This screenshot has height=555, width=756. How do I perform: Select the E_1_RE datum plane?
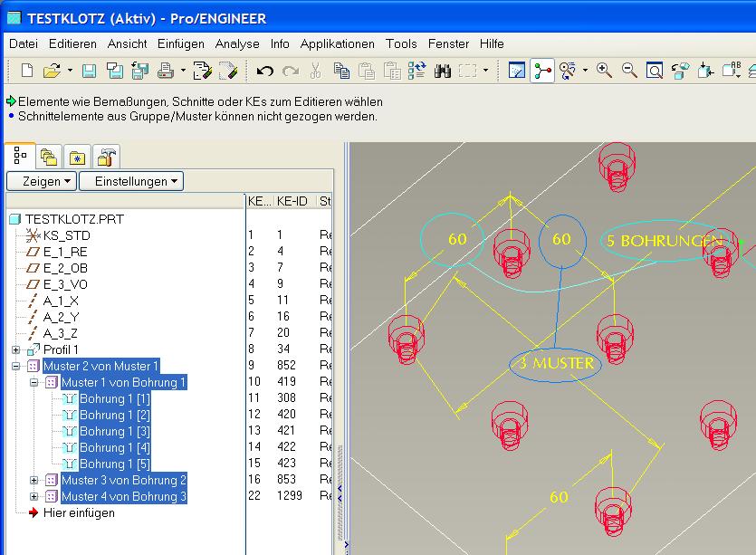(x=65, y=253)
